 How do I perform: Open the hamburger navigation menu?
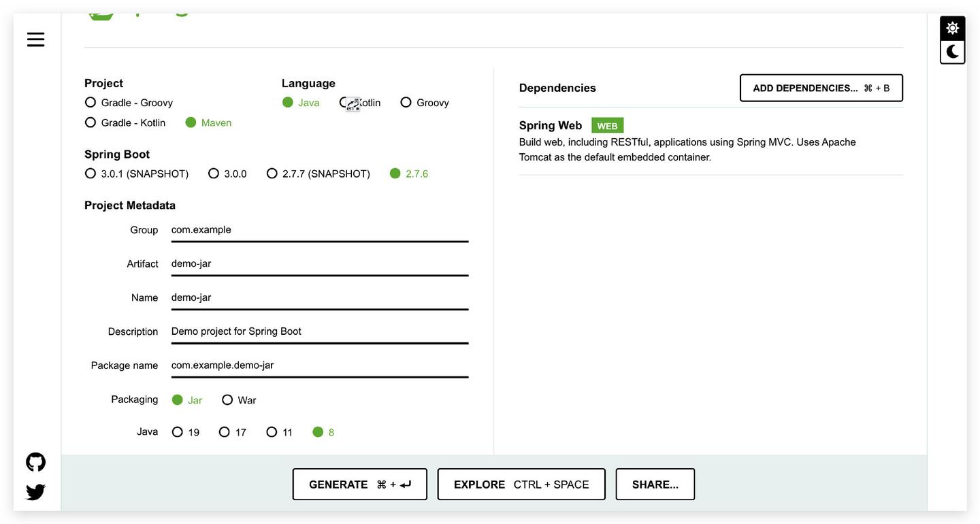click(35, 39)
